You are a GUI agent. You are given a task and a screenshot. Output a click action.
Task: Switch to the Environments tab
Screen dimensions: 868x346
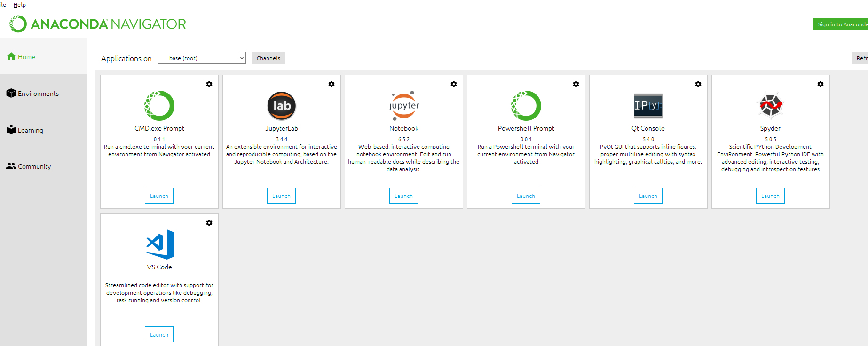pos(43,94)
